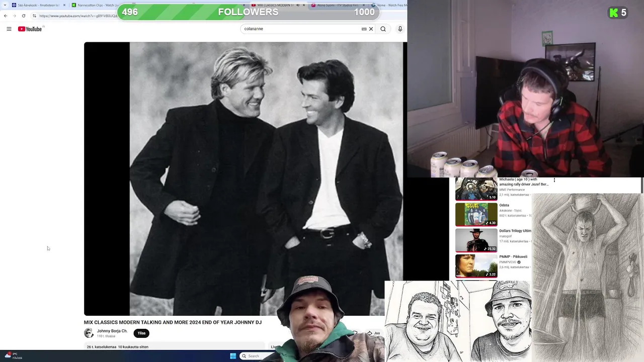Go forward with the browser forward arrow

point(14,16)
